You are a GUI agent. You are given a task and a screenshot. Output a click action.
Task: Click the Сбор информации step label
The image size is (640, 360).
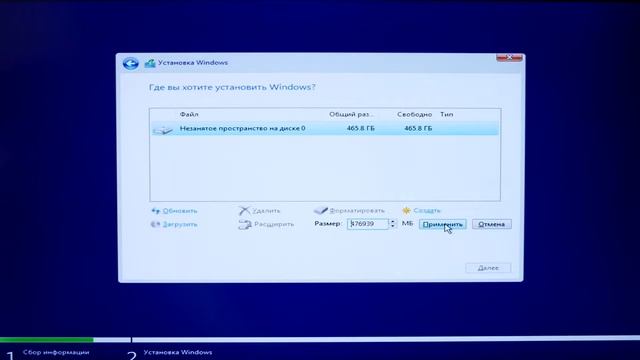click(x=56, y=352)
